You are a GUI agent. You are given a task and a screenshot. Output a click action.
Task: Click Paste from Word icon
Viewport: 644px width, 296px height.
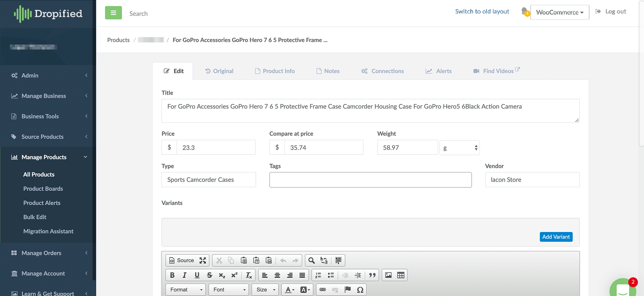coord(269,261)
